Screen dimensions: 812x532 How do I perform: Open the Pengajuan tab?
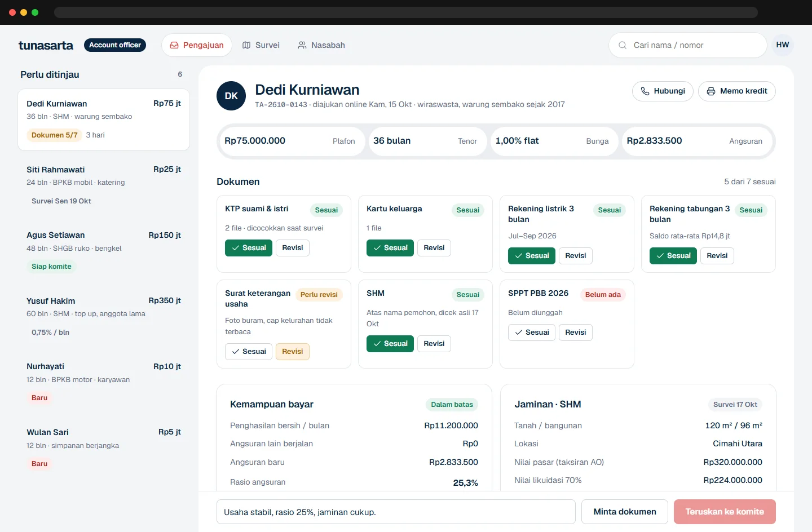coord(197,45)
